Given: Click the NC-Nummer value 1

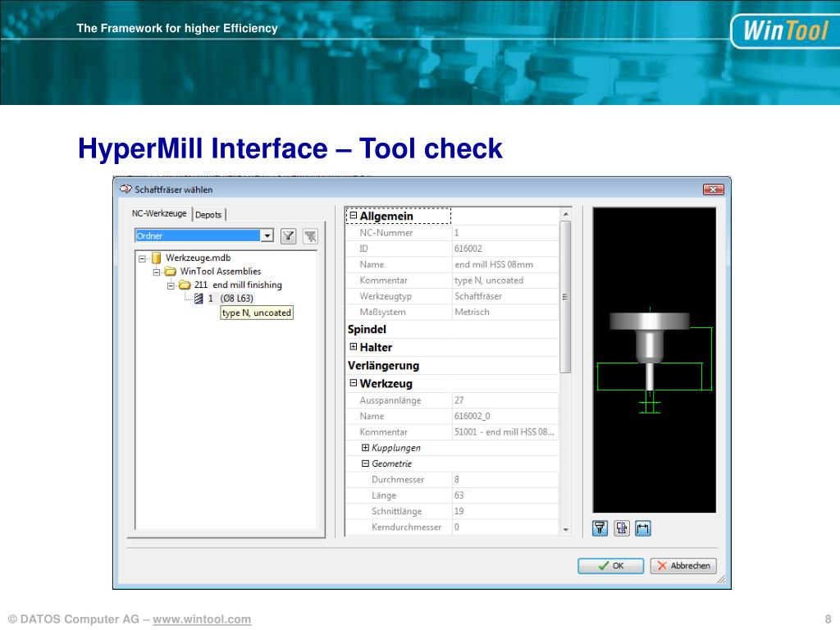Looking at the screenshot, I should [456, 233].
